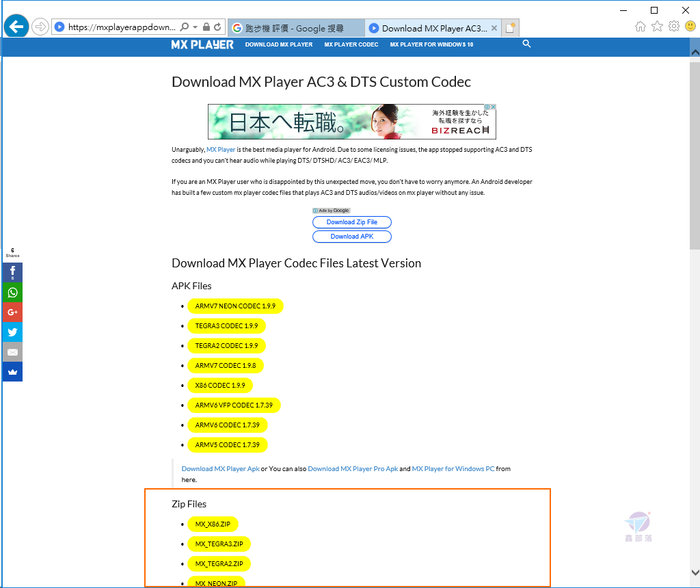The width and height of the screenshot is (700, 588).
Task: Click the search magnifier in address bar
Action: coord(185,27)
